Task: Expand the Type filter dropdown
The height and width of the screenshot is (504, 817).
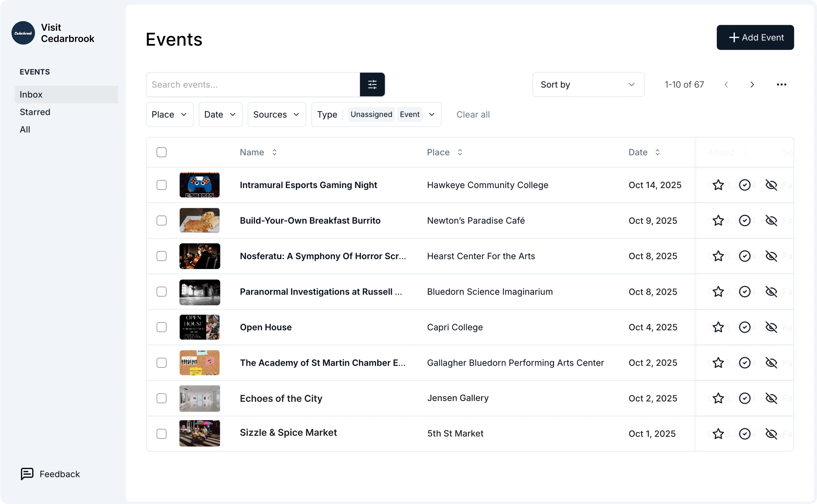Action: pos(431,114)
